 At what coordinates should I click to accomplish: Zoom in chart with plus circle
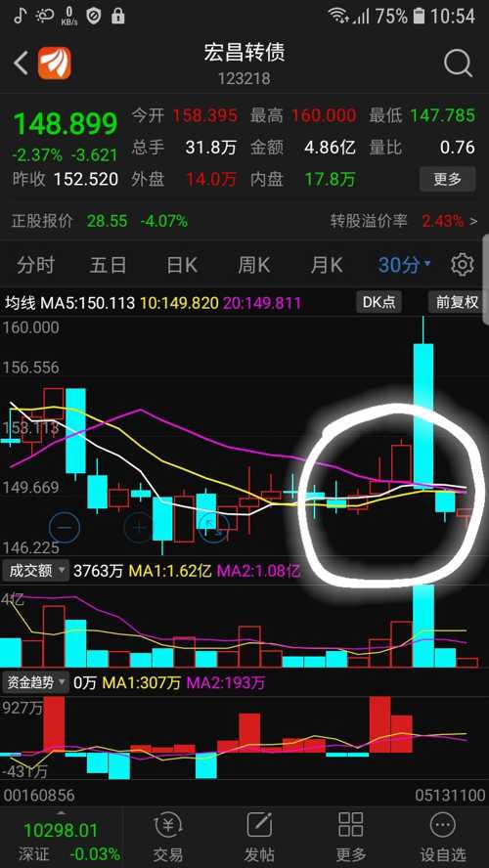(x=139, y=527)
